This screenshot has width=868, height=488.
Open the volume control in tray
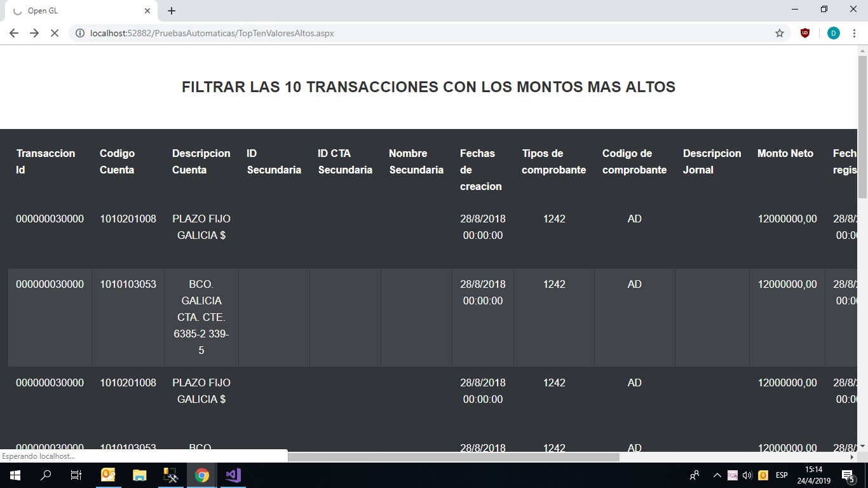click(x=747, y=475)
